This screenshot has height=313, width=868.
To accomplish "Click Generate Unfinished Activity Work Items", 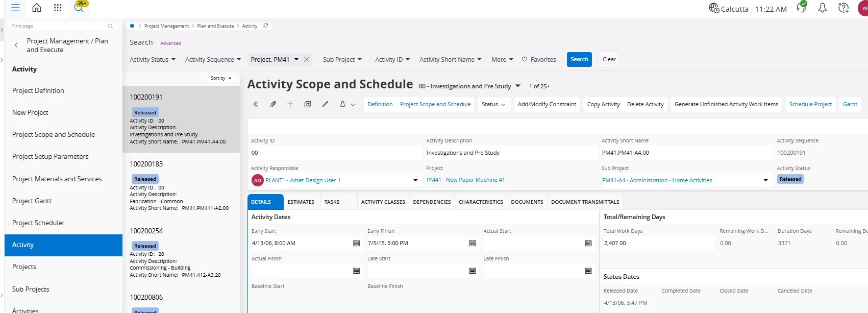I will 727,104.
